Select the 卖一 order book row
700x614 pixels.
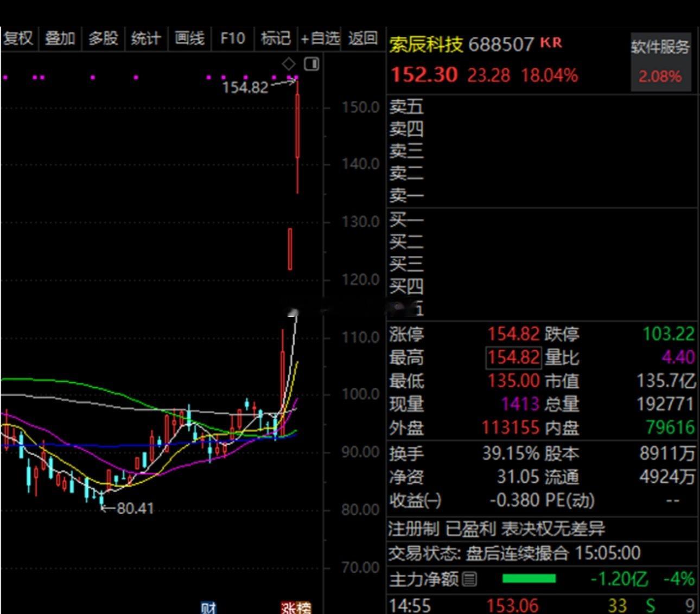click(x=542, y=195)
